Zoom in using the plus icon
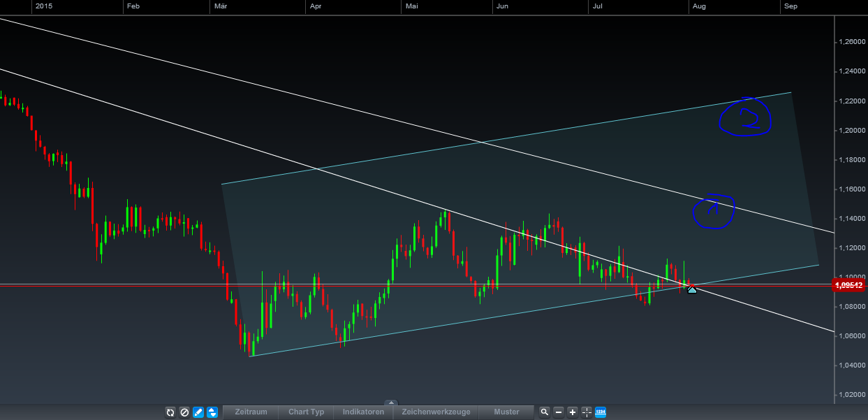This screenshot has height=420, width=868. pyautogui.click(x=573, y=412)
